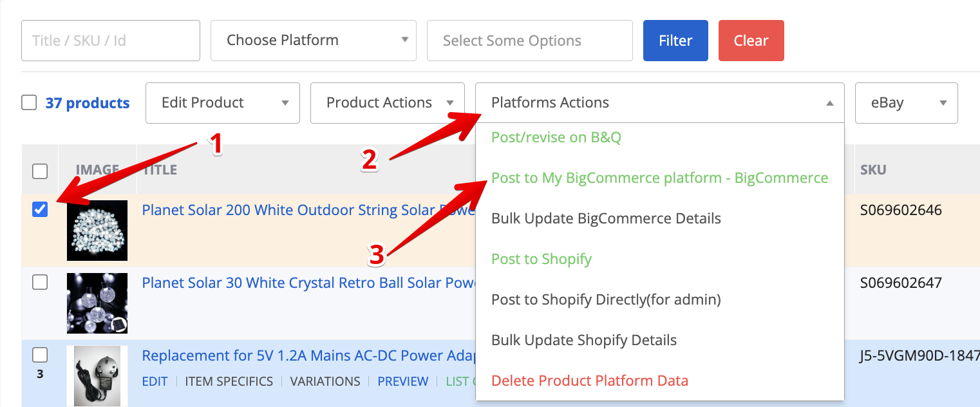Select Post to My BigCommerce platform option
This screenshot has height=407, width=980.
click(x=659, y=178)
